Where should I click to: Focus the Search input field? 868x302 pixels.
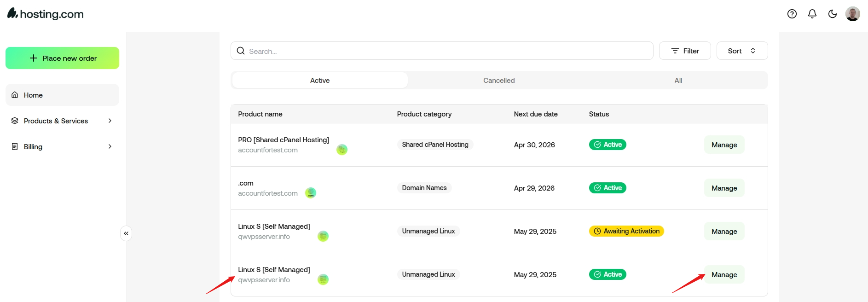tap(442, 51)
